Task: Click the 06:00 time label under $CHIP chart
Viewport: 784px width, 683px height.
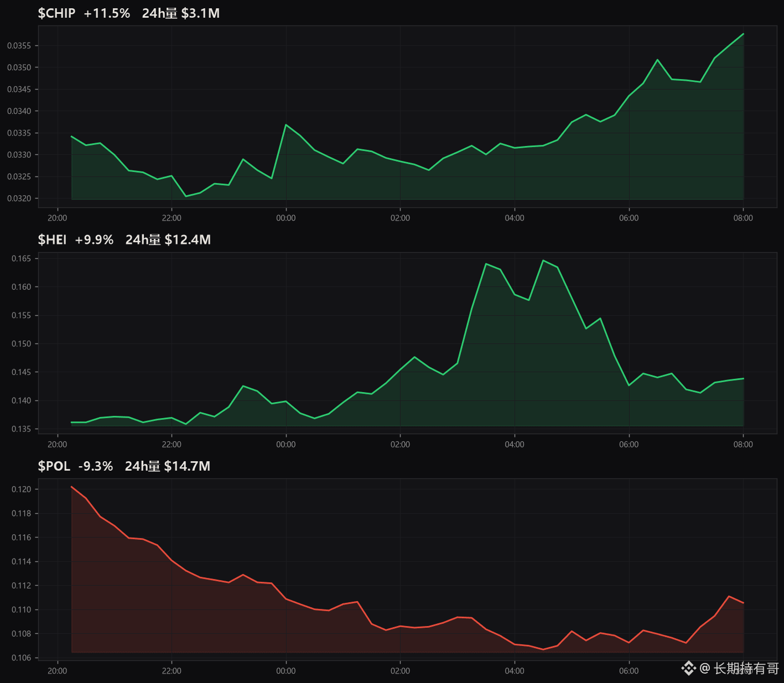Action: coord(629,218)
